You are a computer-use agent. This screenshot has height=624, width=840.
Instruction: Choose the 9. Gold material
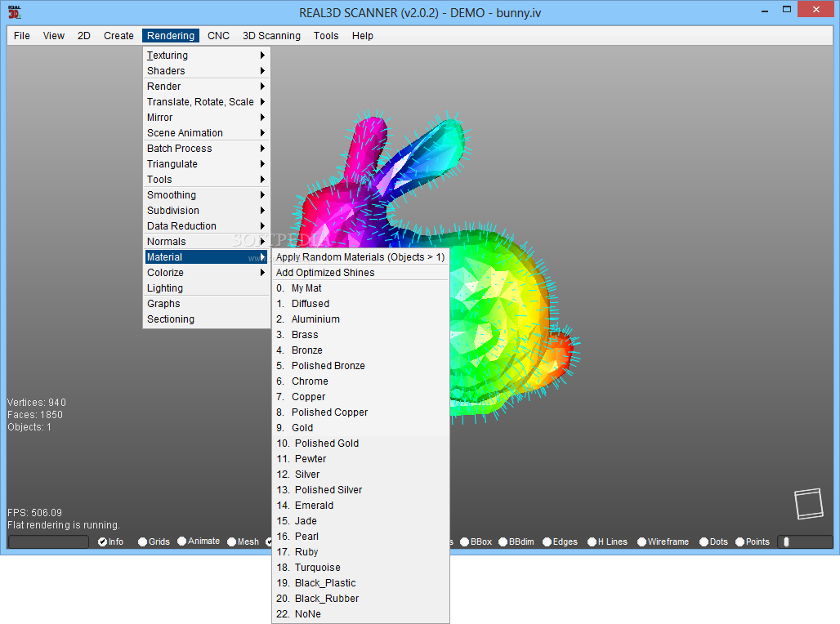360,428
